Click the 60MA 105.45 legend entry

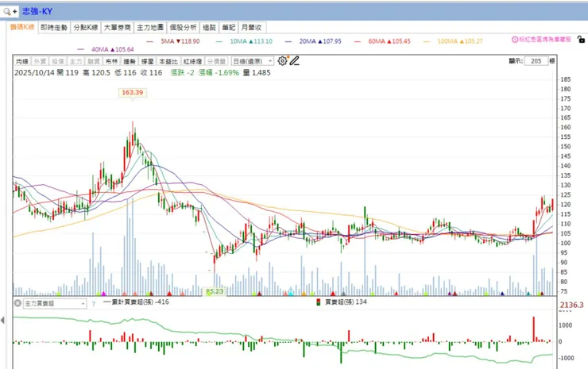382,41
